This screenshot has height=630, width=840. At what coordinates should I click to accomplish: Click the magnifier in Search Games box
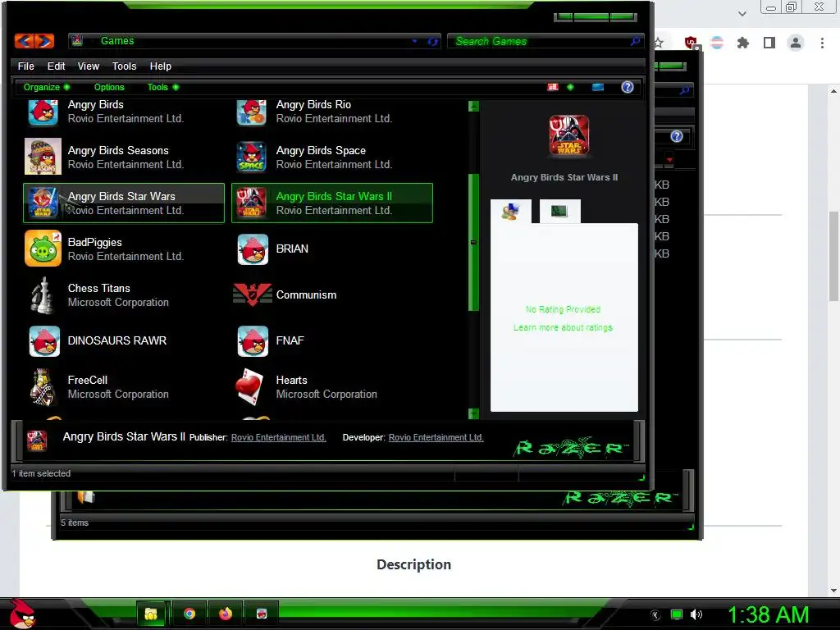click(636, 41)
